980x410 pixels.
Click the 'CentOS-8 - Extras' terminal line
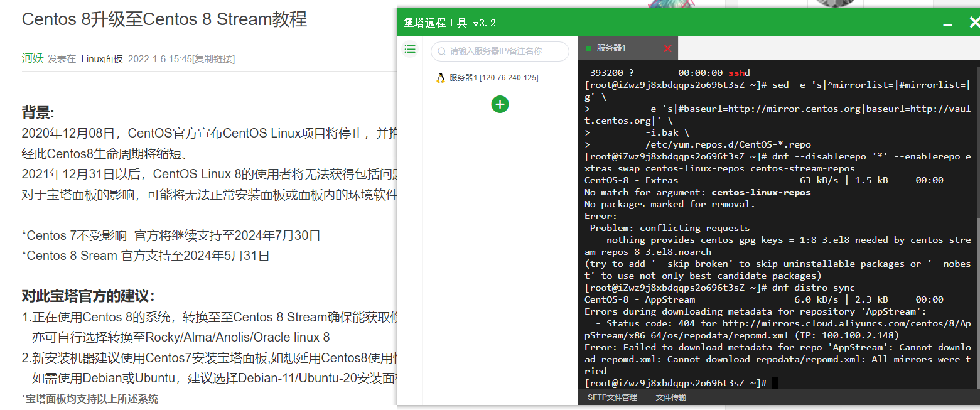(764, 180)
